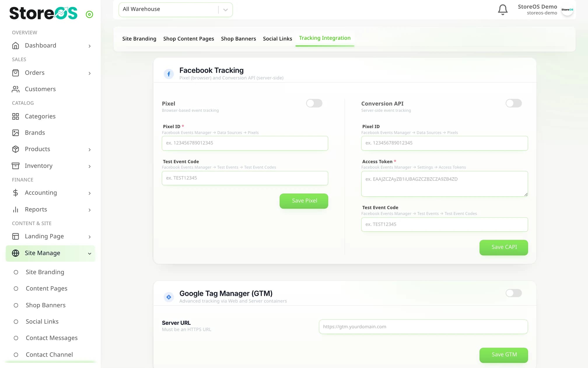The width and height of the screenshot is (588, 368).
Task: Open the Social Links tab
Action: pyautogui.click(x=277, y=39)
